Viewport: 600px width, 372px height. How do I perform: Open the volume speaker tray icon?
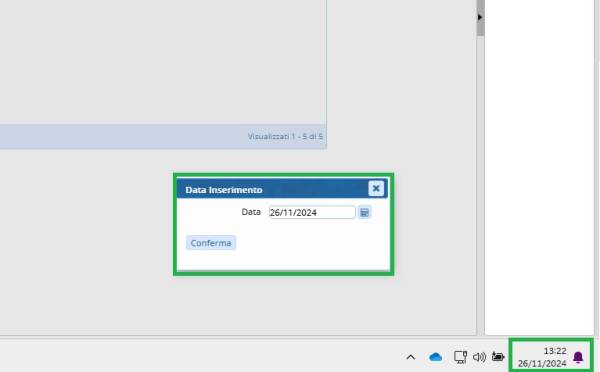(x=479, y=357)
